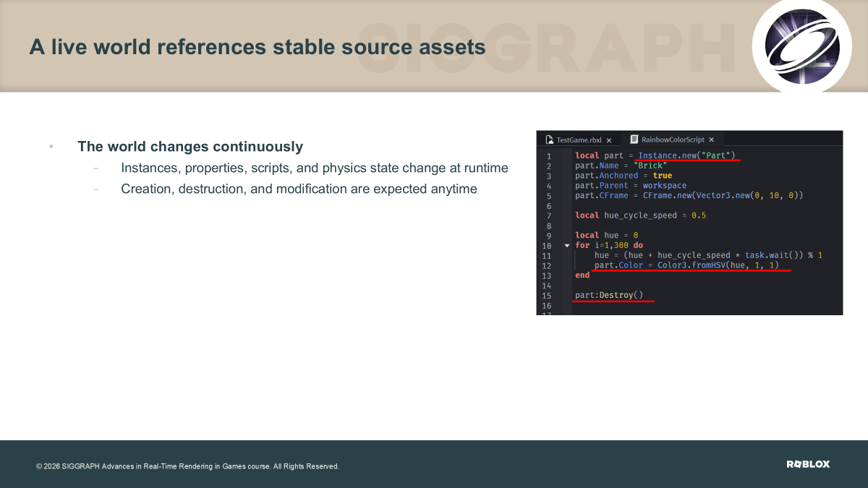The width and height of the screenshot is (868, 488).
Task: Click the Color3.fromHSV(hue, 1, 1) expression
Action: click(718, 266)
